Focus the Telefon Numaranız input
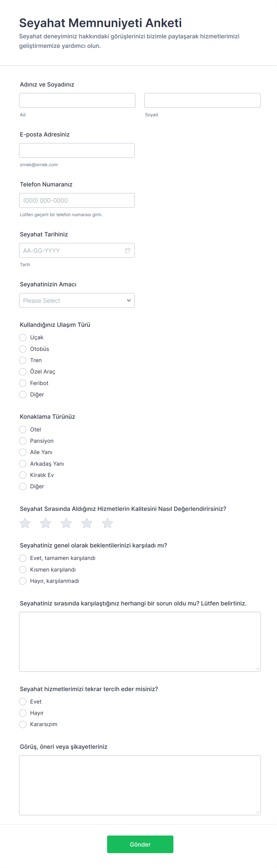 point(77,200)
